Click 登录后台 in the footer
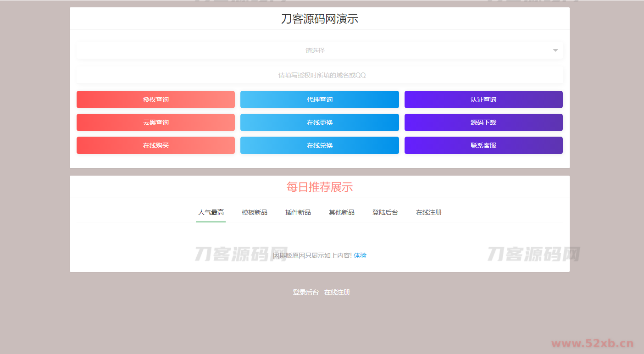This screenshot has width=644, height=354. click(305, 292)
